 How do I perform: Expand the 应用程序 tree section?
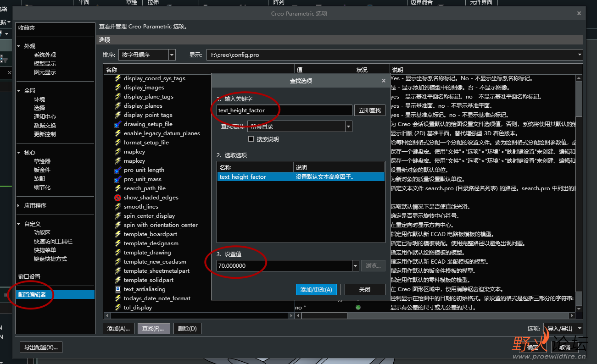(x=19, y=206)
